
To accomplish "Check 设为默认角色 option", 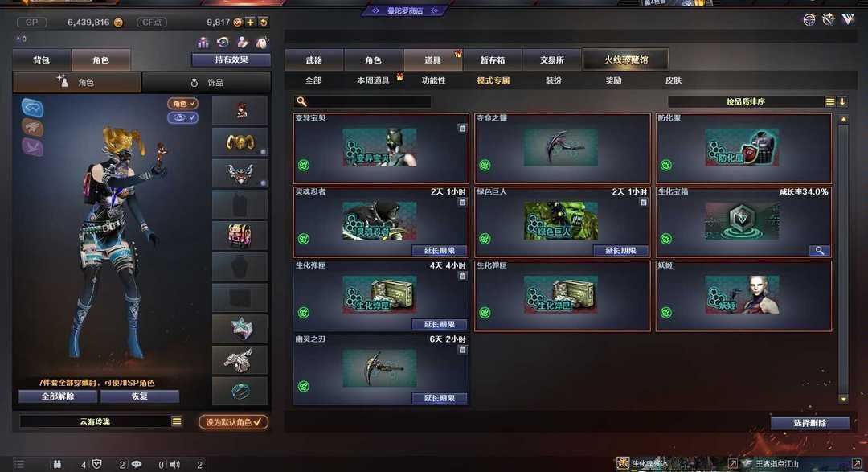I will pos(233,422).
